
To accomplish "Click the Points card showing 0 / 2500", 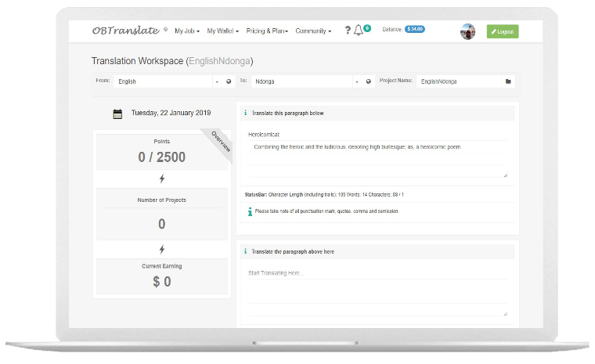I will point(161,151).
